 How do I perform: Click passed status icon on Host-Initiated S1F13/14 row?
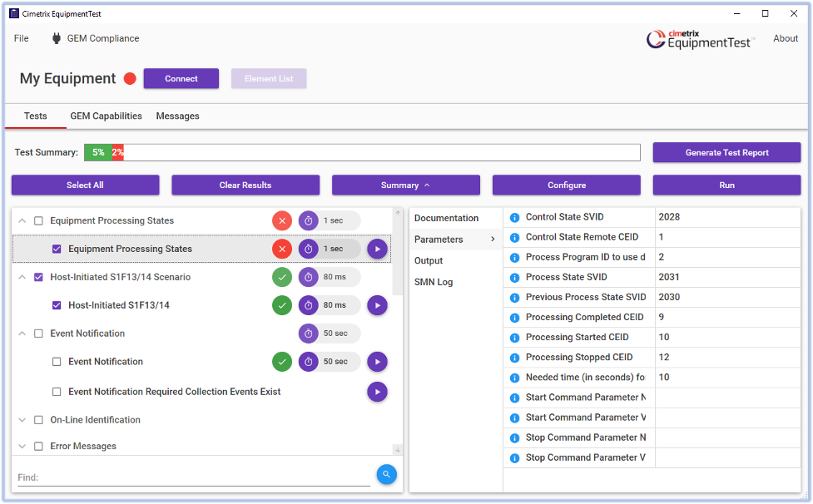(x=282, y=305)
